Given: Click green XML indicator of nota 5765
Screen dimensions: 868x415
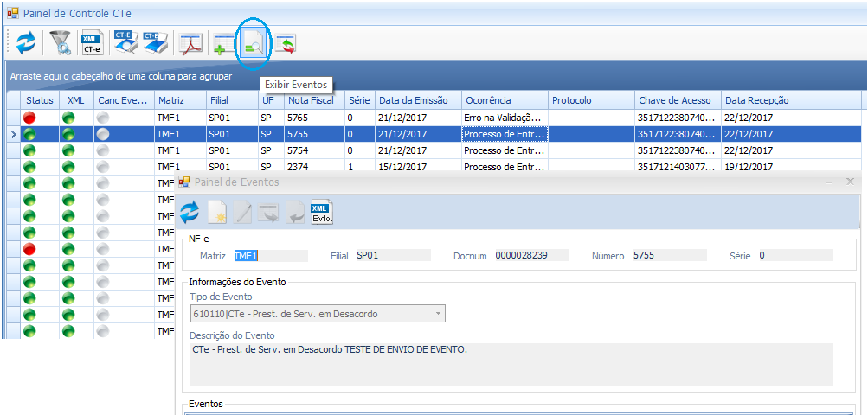Looking at the screenshot, I should 68,118.
